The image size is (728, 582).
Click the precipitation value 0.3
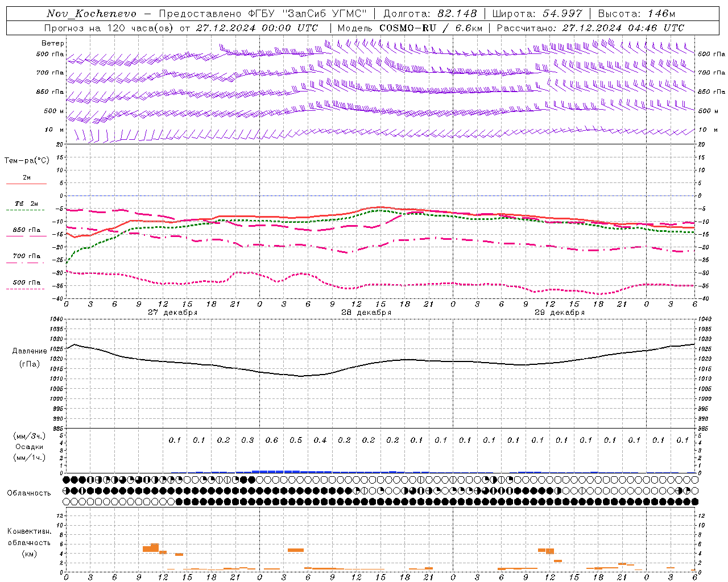(247, 440)
